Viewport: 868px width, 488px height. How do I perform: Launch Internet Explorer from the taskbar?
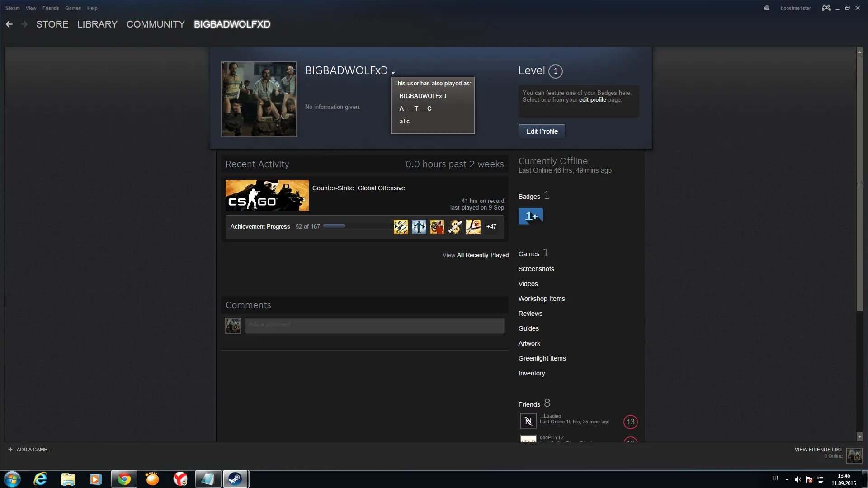[x=40, y=479]
